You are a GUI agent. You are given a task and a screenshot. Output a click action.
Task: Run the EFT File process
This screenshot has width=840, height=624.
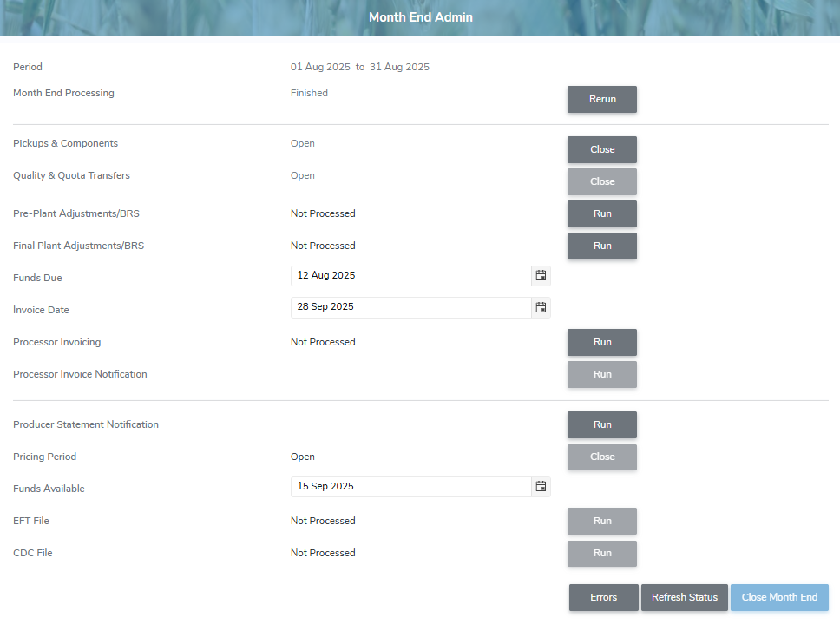(601, 521)
